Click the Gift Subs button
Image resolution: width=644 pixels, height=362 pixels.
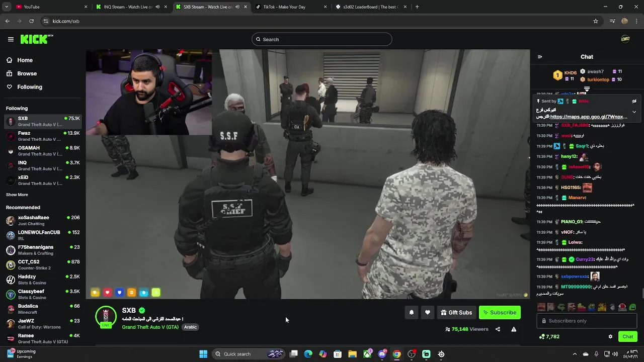coord(456,313)
